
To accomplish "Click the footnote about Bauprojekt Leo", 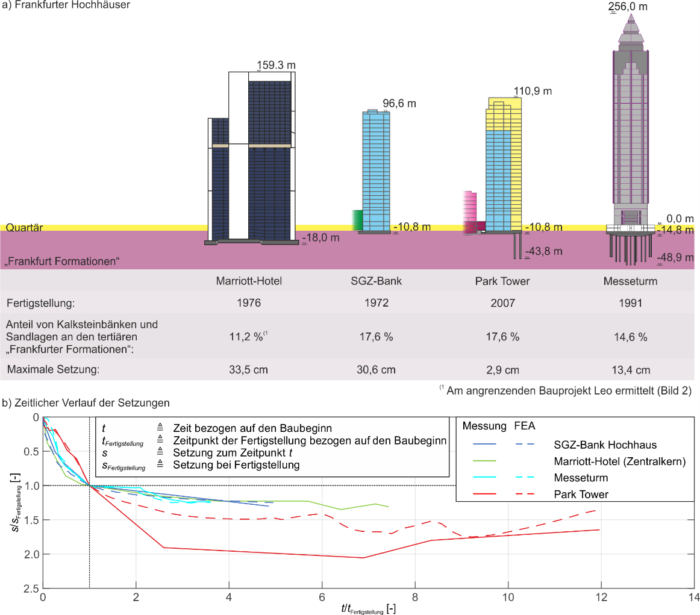I will pyautogui.click(x=565, y=390).
